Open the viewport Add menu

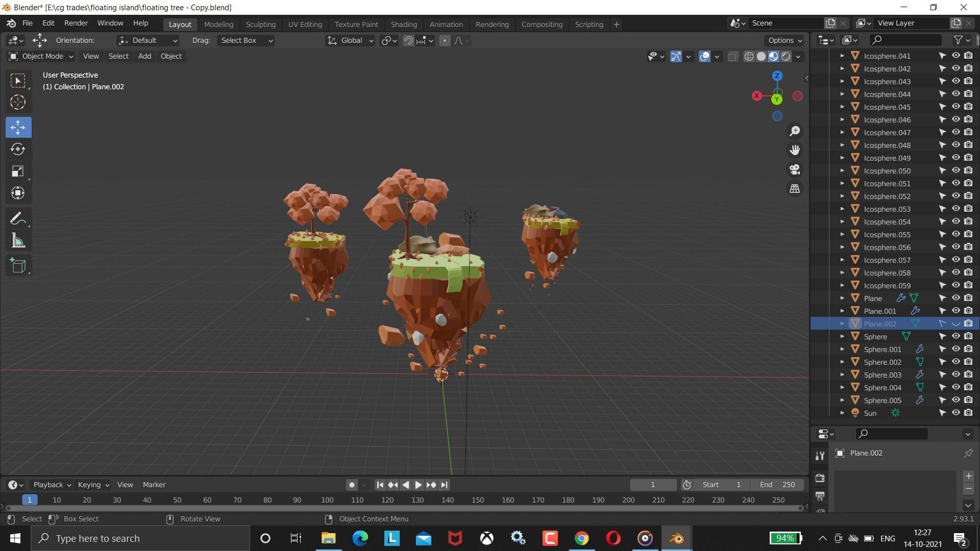click(x=144, y=56)
